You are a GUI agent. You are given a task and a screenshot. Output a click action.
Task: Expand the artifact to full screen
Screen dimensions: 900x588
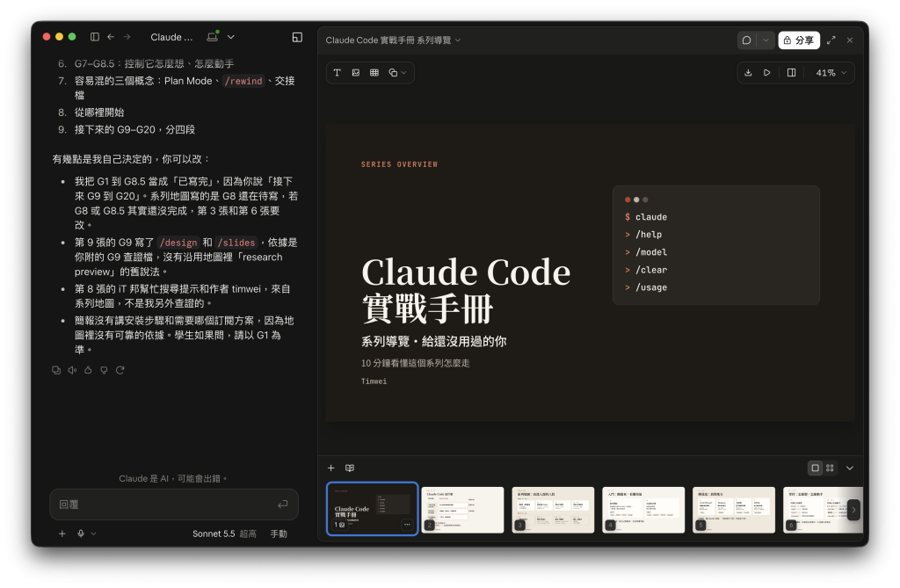click(x=831, y=40)
